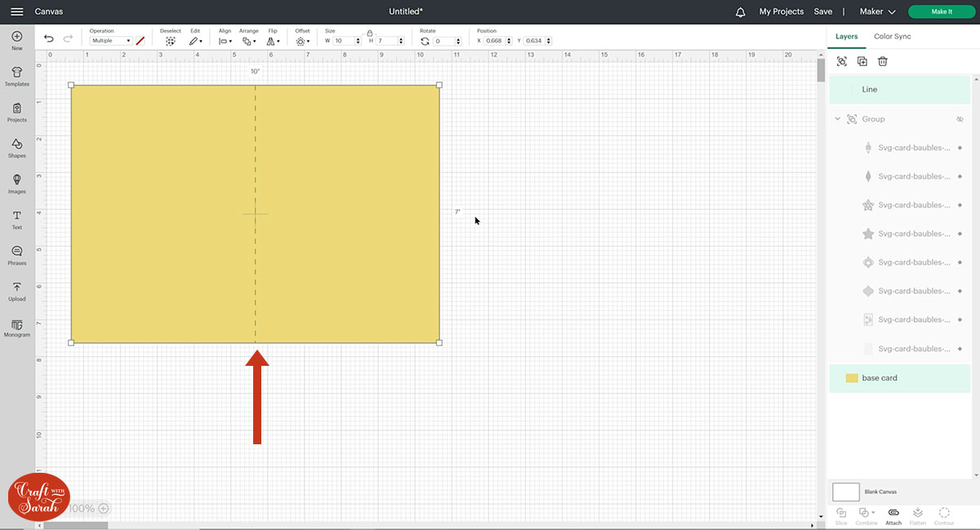980x530 pixels.
Task: Click the undo arrow
Action: [x=49, y=38]
